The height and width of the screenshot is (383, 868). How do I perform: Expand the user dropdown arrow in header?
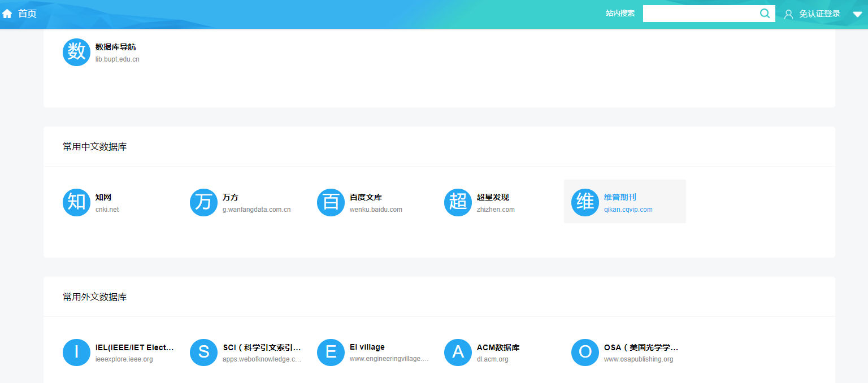(x=857, y=14)
